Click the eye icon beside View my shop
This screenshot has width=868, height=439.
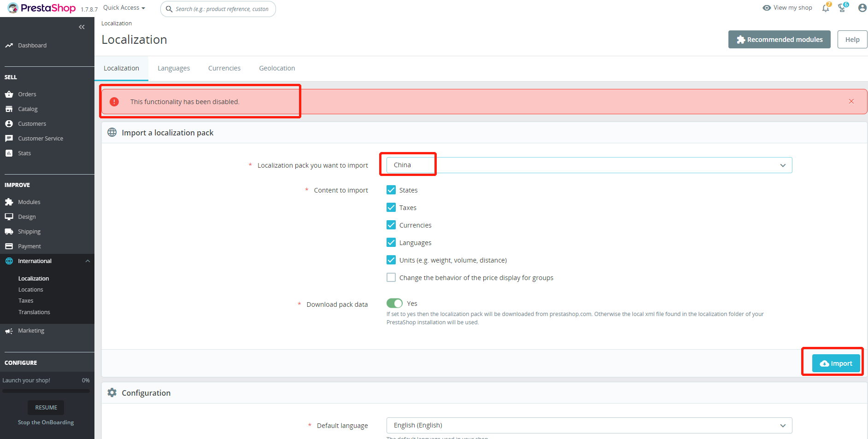(x=767, y=8)
